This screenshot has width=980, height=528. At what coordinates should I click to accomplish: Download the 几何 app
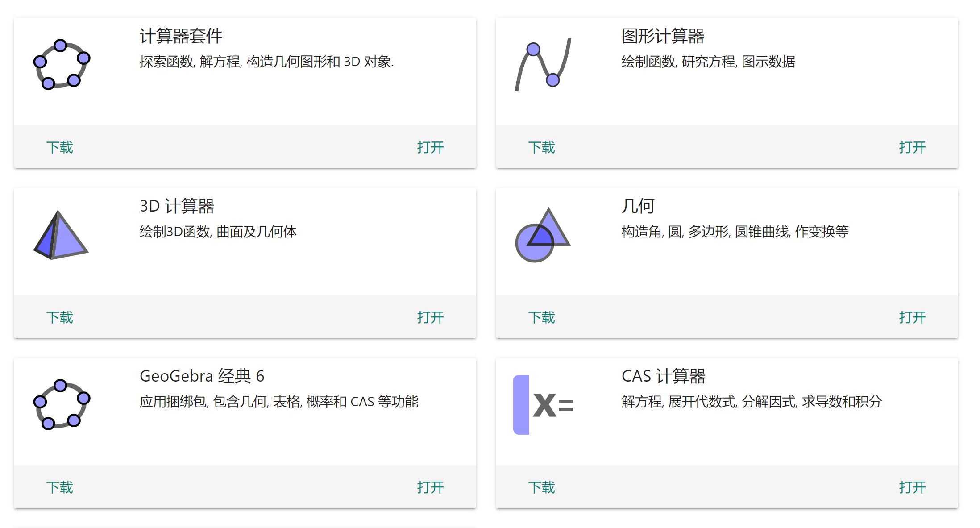point(542,317)
